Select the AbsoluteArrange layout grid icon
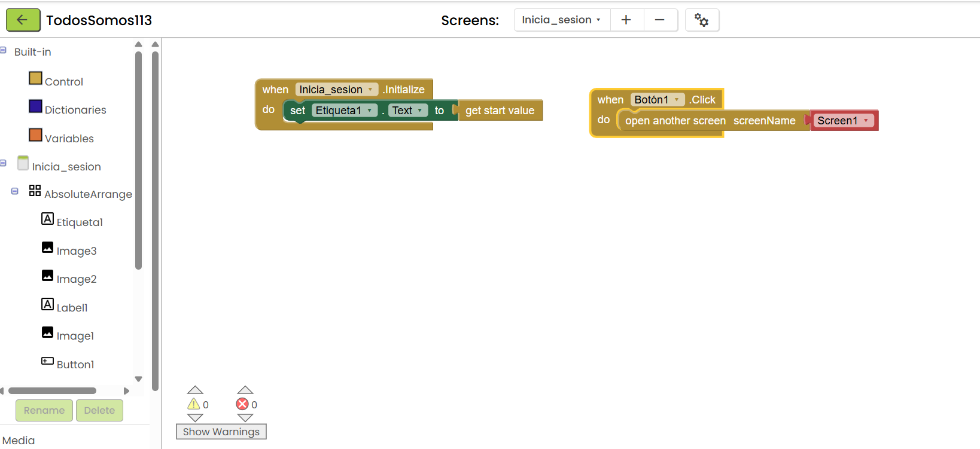 point(35,191)
